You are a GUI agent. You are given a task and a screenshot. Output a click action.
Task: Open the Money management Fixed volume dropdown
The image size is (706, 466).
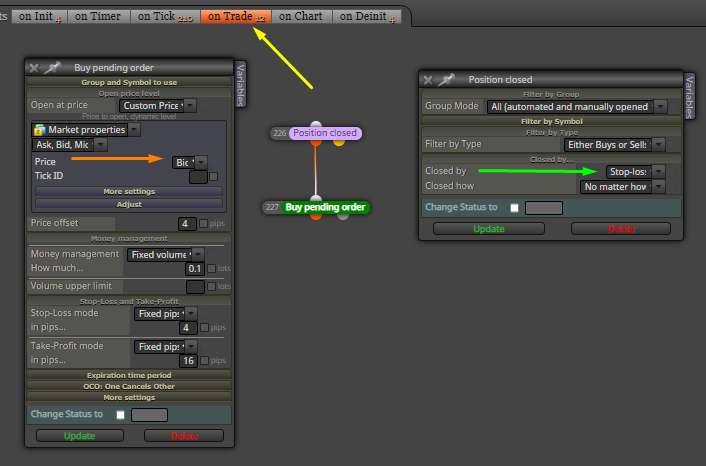click(x=165, y=255)
